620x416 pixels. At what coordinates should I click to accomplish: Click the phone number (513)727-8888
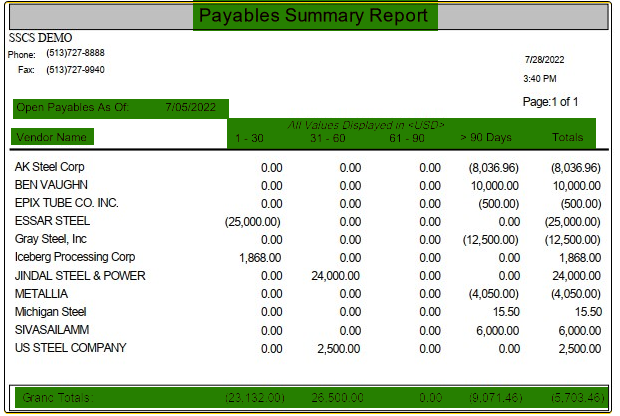(x=75, y=53)
